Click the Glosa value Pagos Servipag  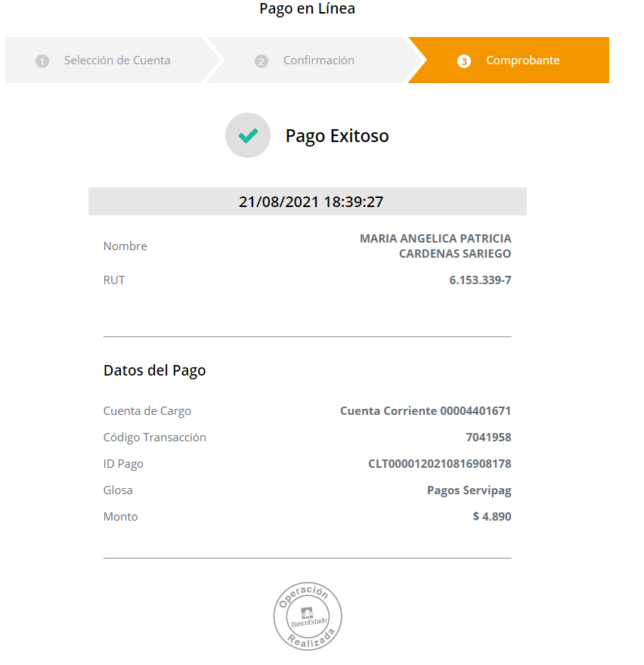[469, 490]
